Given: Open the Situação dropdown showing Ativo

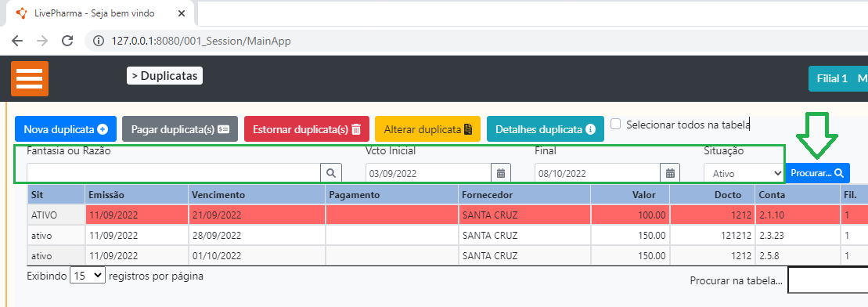Looking at the screenshot, I should tap(744, 173).
